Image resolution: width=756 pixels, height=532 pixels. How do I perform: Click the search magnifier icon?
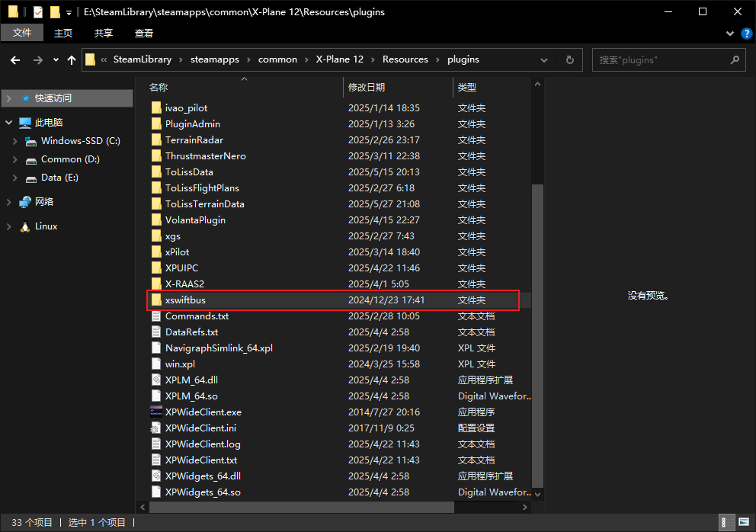click(x=734, y=59)
